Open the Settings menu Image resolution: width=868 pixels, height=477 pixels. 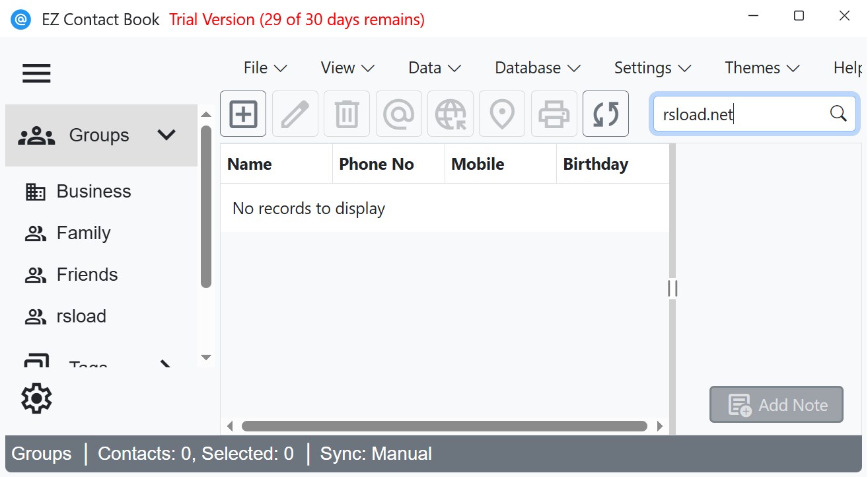click(x=652, y=68)
